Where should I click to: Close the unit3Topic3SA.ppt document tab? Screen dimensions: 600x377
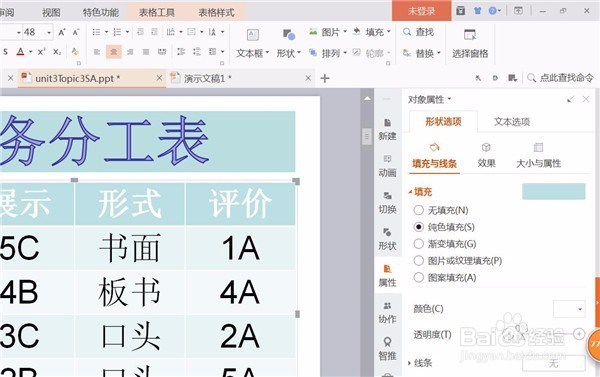coord(159,78)
